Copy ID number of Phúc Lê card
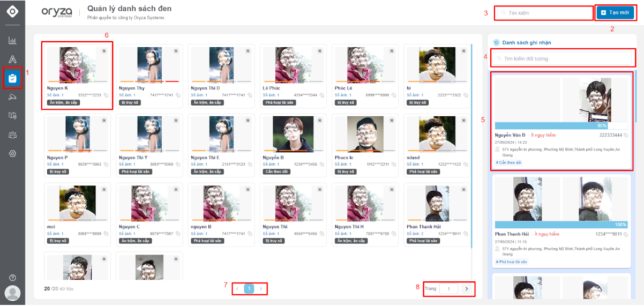The width and height of the screenshot is (644, 306). 394,95
